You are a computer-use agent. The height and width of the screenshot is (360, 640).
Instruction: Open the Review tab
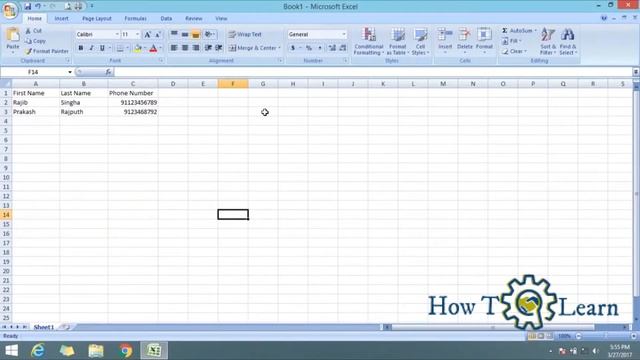193,19
